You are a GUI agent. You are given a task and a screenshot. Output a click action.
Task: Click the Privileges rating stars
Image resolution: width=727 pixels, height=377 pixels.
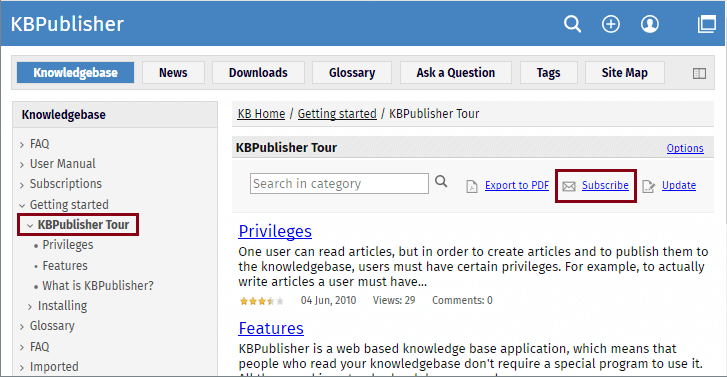261,301
